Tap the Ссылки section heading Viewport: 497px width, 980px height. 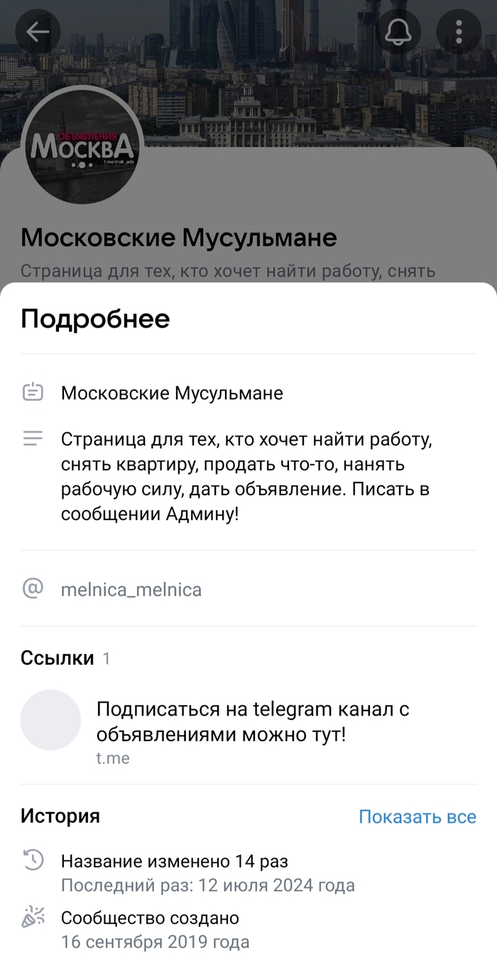58,658
